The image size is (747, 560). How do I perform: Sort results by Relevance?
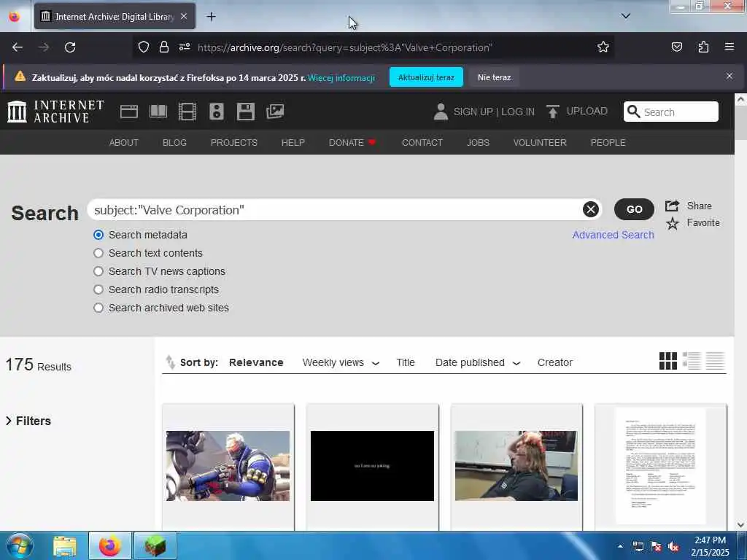pyautogui.click(x=256, y=363)
